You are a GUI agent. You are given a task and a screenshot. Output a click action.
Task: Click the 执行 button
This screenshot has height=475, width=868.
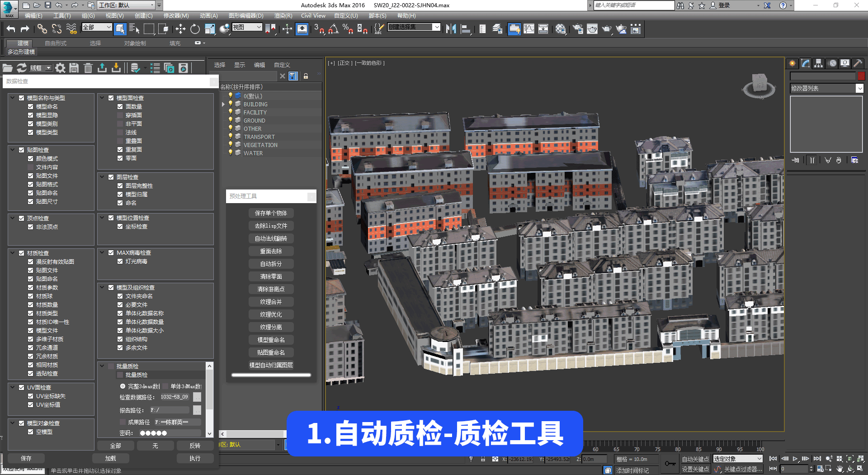point(195,458)
